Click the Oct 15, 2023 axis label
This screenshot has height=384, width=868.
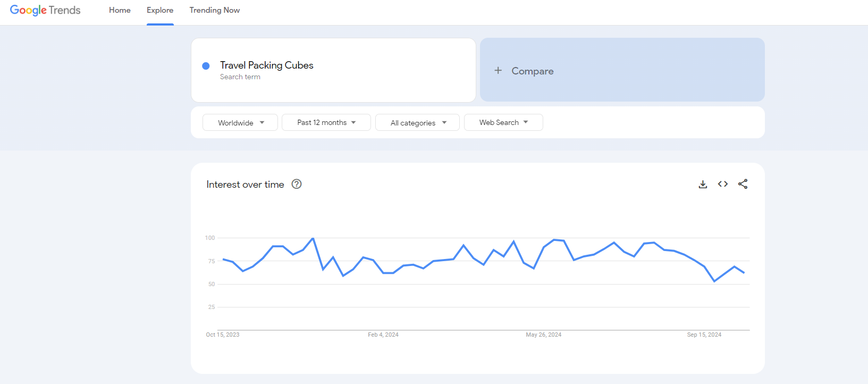point(223,335)
